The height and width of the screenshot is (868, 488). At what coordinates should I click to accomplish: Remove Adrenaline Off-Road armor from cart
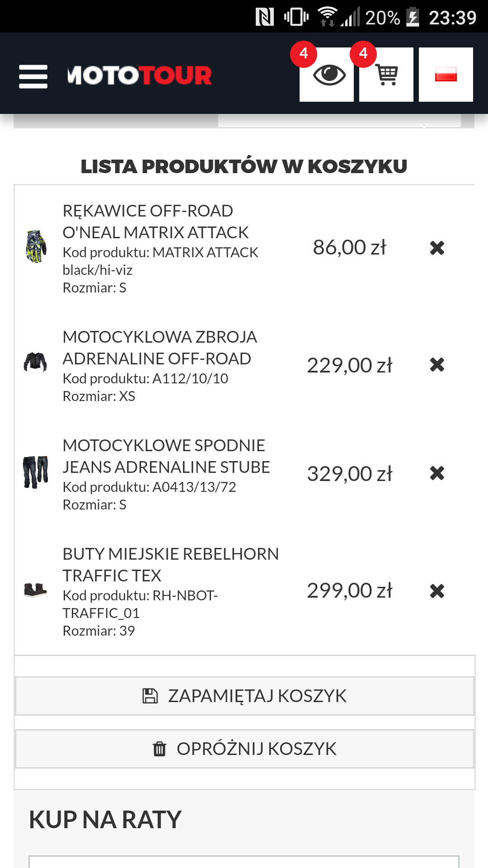437,364
